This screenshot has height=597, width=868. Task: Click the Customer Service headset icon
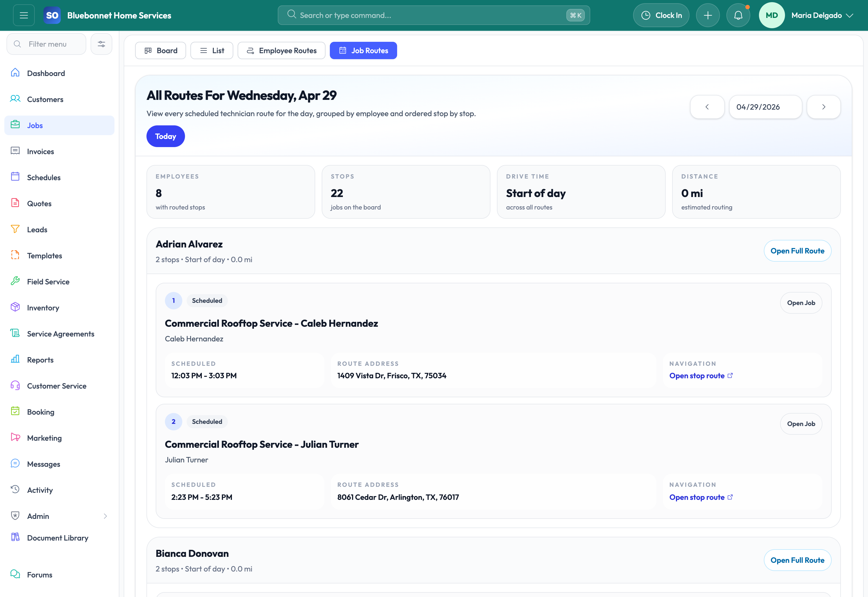pos(15,385)
